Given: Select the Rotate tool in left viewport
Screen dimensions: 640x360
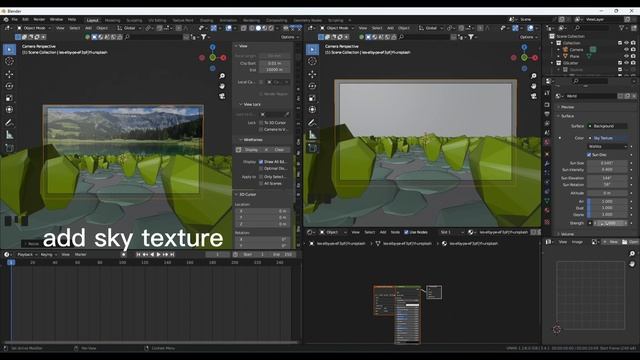Looking at the screenshot, I should point(9,86).
